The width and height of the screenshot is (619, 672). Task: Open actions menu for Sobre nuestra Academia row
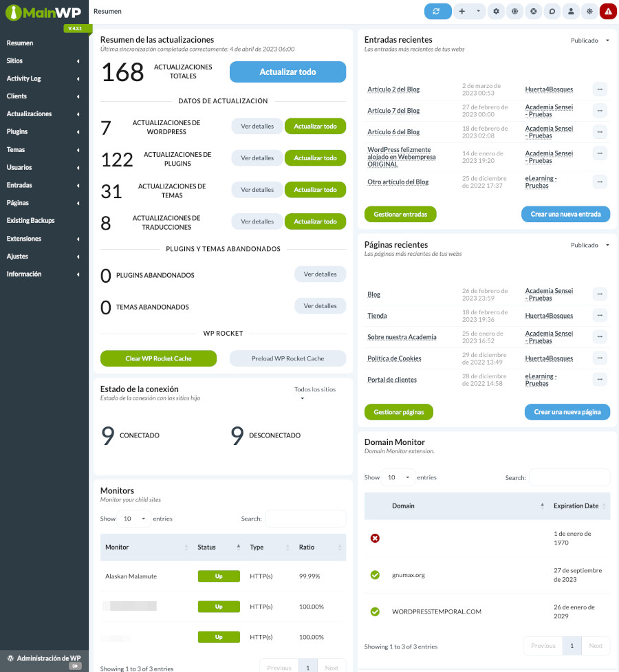click(600, 337)
